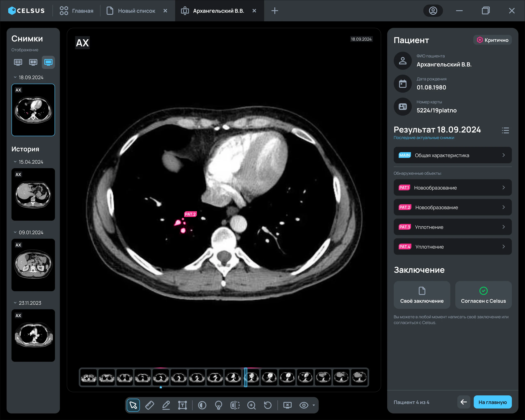Expand PAT.3 Уплотнение finding

click(453, 227)
